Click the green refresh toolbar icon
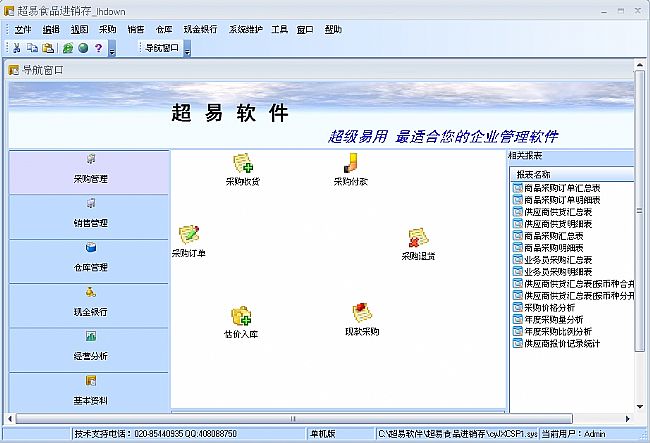This screenshot has width=650, height=443. [68, 48]
